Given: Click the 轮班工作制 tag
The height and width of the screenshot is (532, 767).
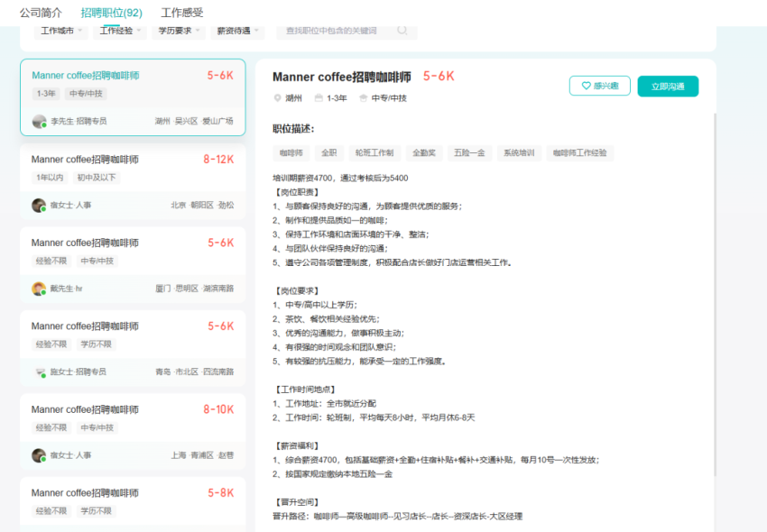Looking at the screenshot, I should [x=374, y=153].
